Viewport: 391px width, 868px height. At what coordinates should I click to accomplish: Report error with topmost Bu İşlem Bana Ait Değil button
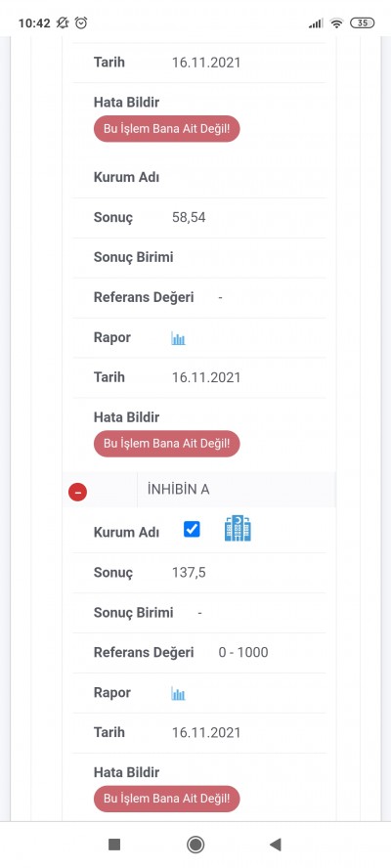coord(167,129)
